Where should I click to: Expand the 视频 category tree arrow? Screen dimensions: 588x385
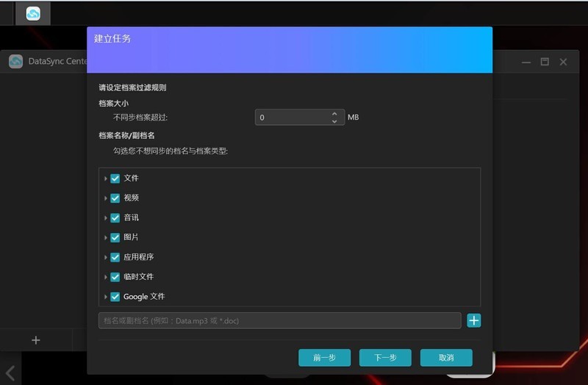click(x=106, y=198)
